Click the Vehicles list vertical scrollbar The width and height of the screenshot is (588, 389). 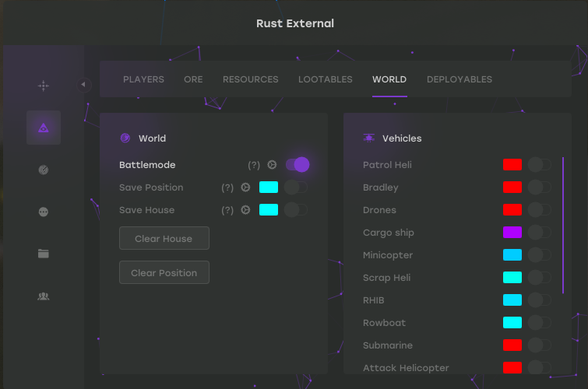tap(563, 225)
